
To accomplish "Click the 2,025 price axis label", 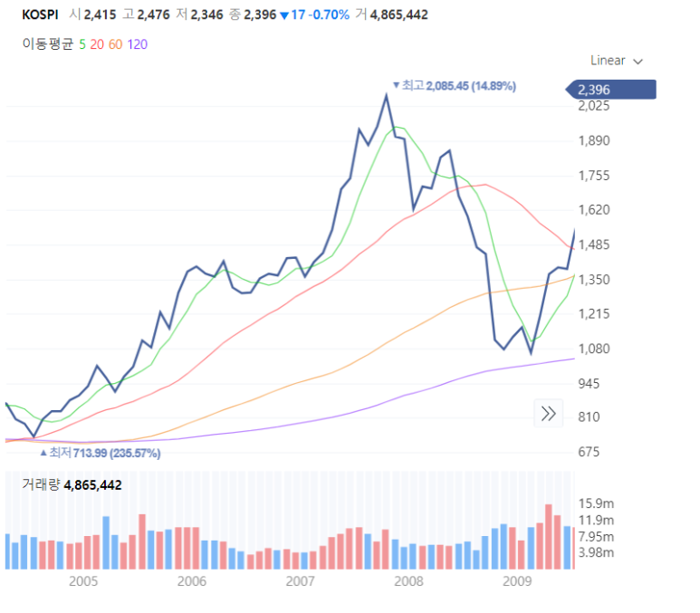I will [594, 106].
